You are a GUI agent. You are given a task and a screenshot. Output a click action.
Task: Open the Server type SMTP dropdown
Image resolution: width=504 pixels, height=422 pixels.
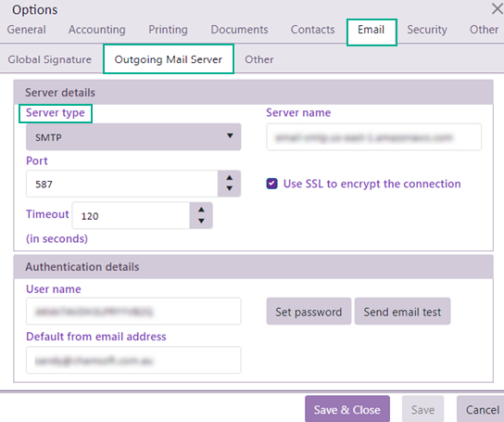133,137
